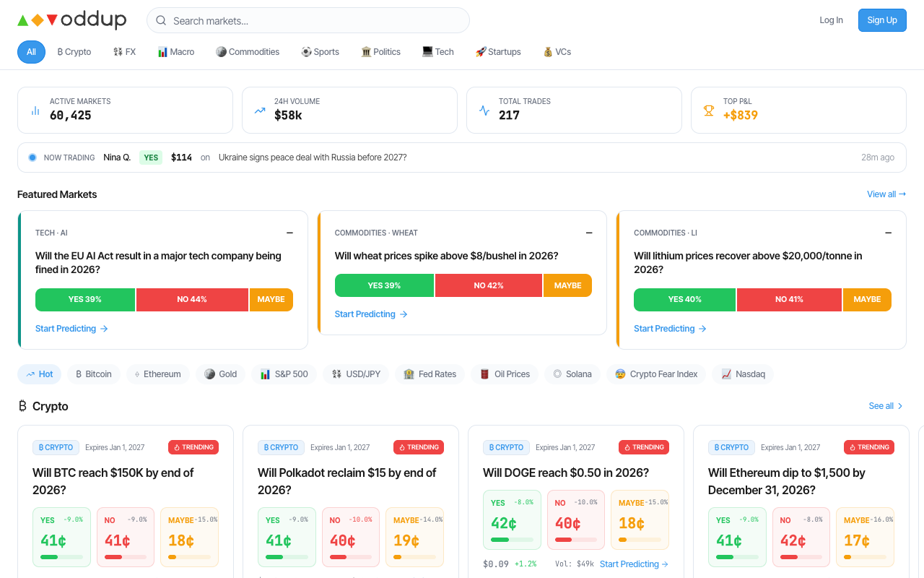Viewport: 924px width, 578px height.
Task: Click Start Predicting on the wheat card
Action: click(x=371, y=314)
